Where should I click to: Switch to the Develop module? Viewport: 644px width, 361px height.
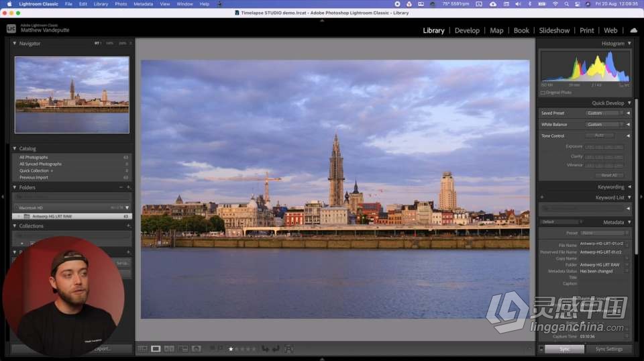[x=467, y=30]
